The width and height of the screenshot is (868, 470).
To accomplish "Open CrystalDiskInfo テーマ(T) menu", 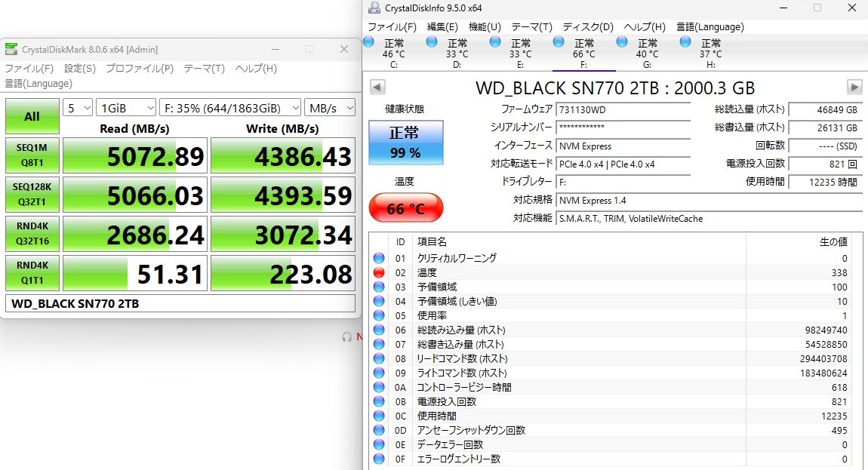I will (x=531, y=26).
